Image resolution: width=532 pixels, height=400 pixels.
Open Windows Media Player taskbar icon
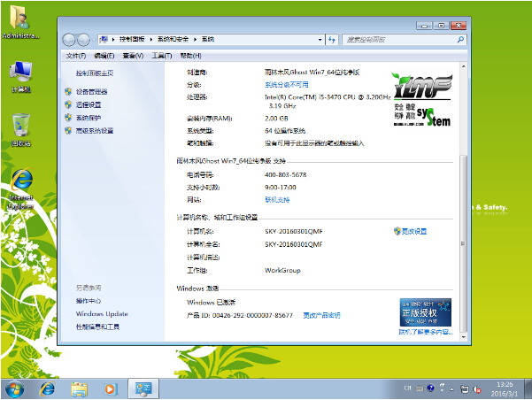pyautogui.click(x=111, y=388)
